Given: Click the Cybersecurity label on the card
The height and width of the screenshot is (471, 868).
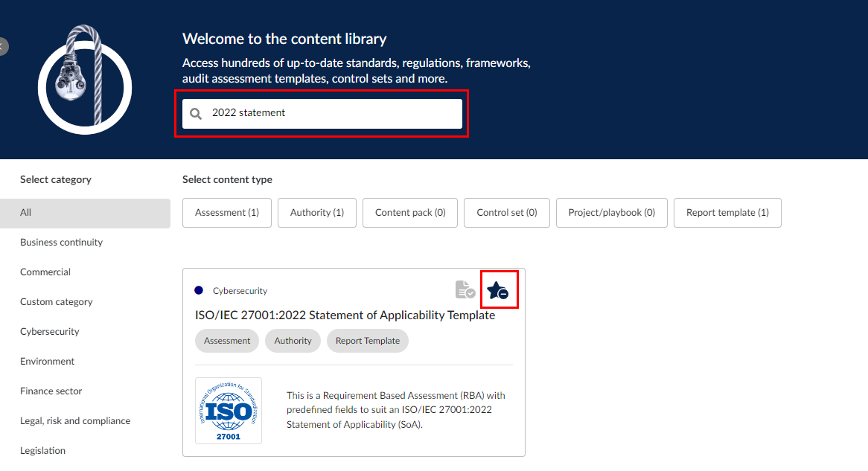Looking at the screenshot, I should [x=240, y=291].
